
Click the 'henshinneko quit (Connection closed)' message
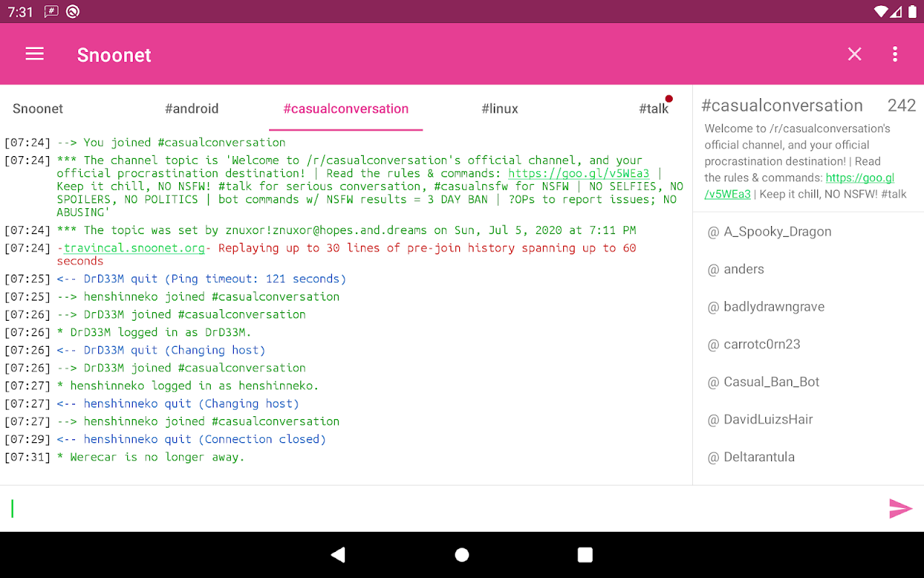[x=191, y=439]
